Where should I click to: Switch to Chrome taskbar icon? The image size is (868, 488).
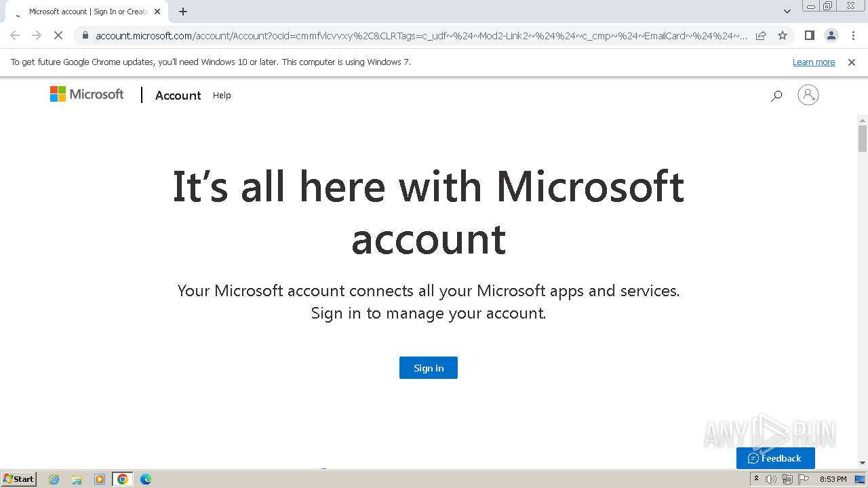coord(123,479)
